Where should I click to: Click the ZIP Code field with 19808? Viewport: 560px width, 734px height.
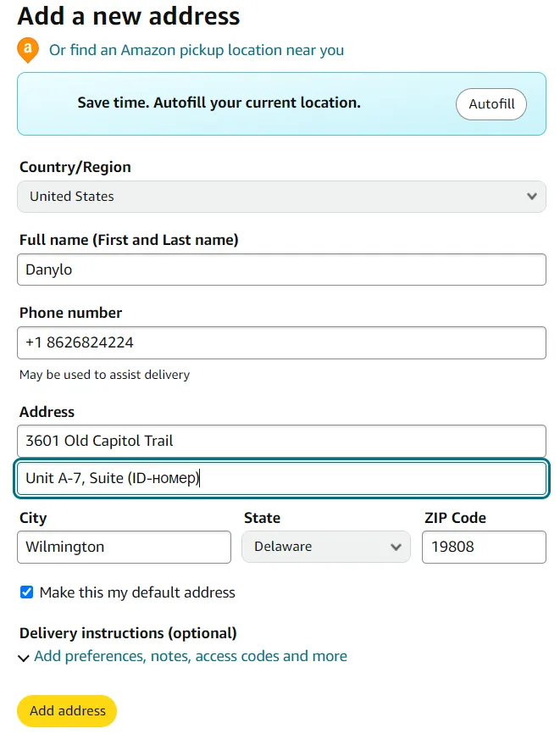click(484, 547)
